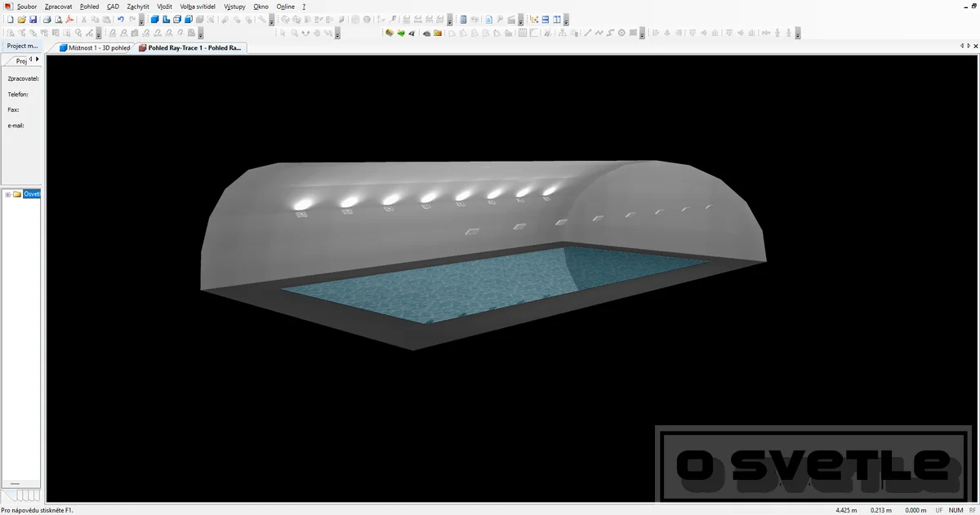Open overflow dropdown after the drawing tool icons
Screen dimensions: 980x515
pos(643,33)
